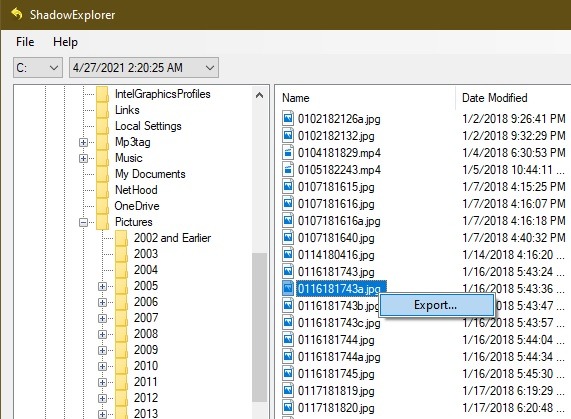Image resolution: width=571 pixels, height=419 pixels.
Task: Click the IntelGraphicsProfiles folder icon
Action: point(103,94)
